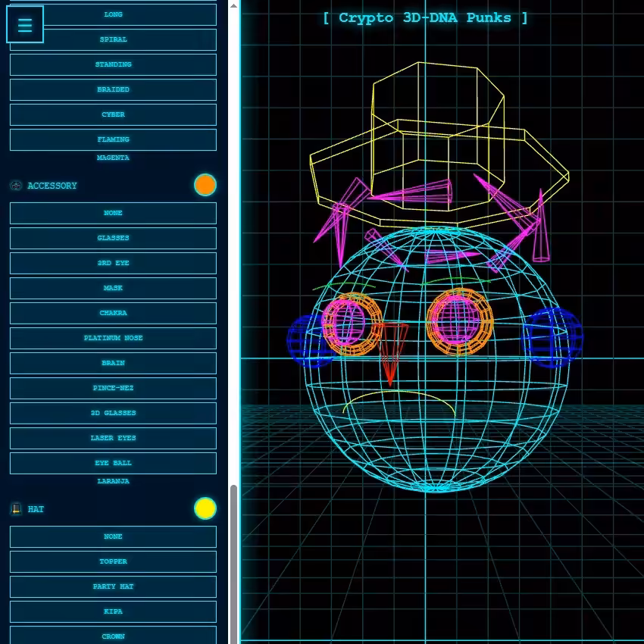Click the punk's left orange ring eye
Screen dimensions: 644x644
click(352, 324)
